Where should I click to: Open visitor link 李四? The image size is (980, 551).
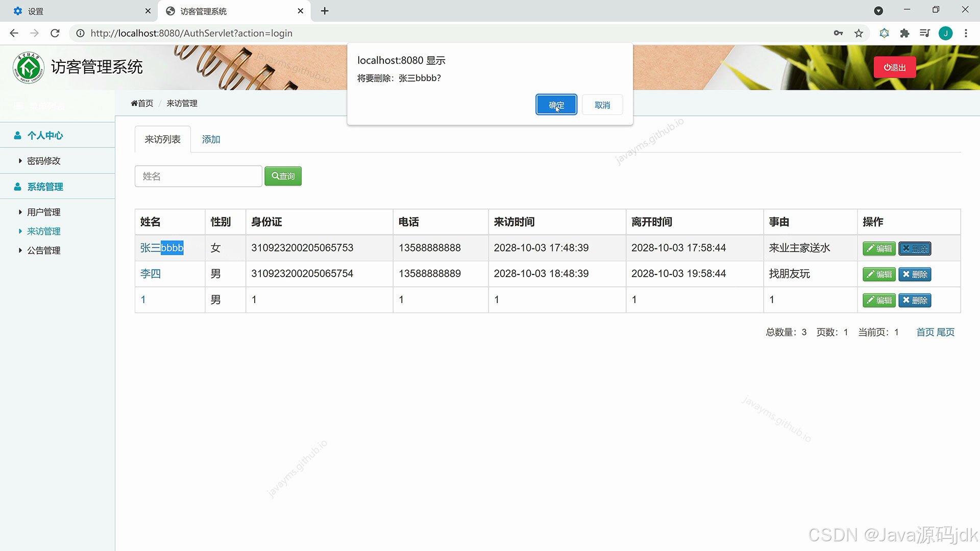click(151, 273)
